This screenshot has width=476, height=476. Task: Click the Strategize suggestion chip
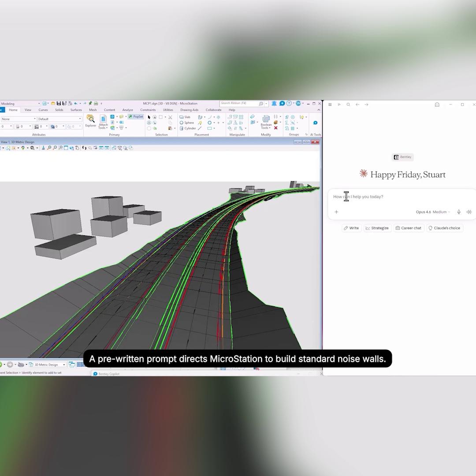click(x=377, y=228)
